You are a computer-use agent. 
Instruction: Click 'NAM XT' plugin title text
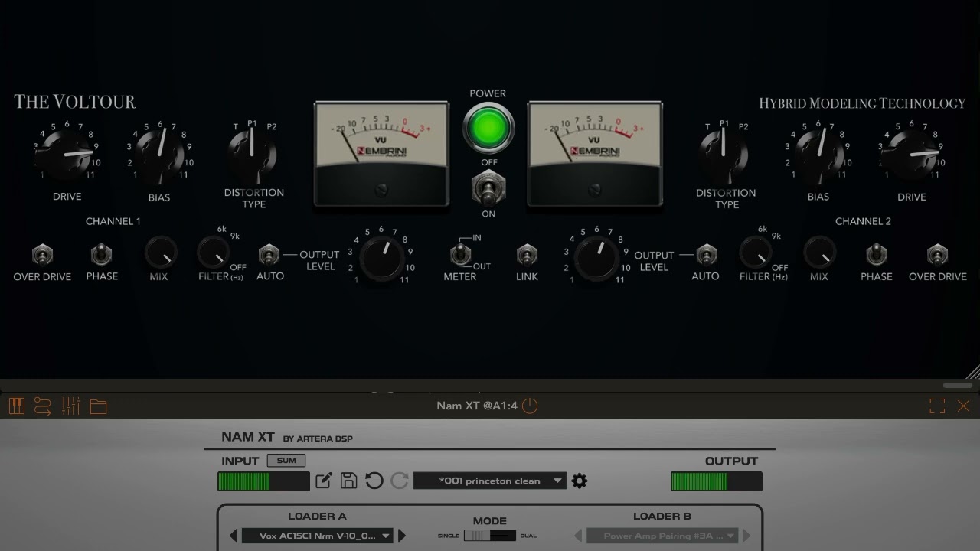click(x=248, y=437)
